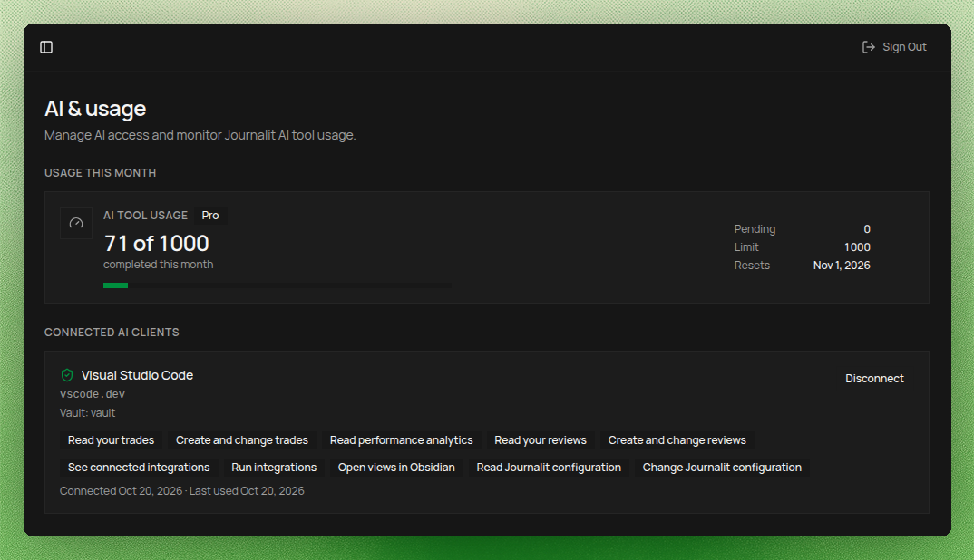Select 'Create and change reviews' permission tag
974x560 pixels.
click(677, 440)
